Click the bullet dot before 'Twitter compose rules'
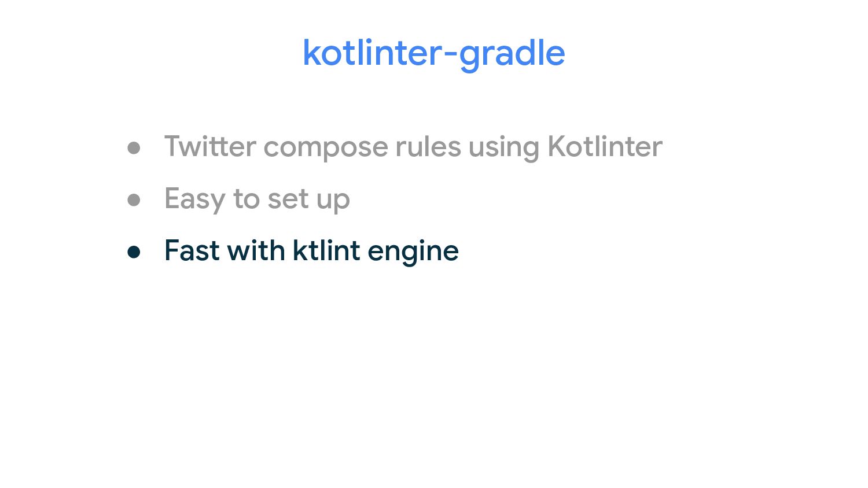This screenshot has width=868, height=488. tap(134, 149)
